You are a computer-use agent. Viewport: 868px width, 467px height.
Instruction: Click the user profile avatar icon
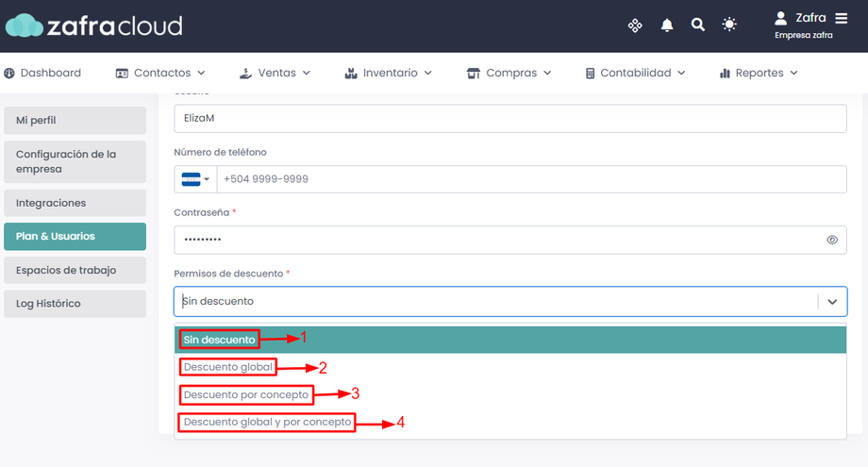[x=780, y=18]
